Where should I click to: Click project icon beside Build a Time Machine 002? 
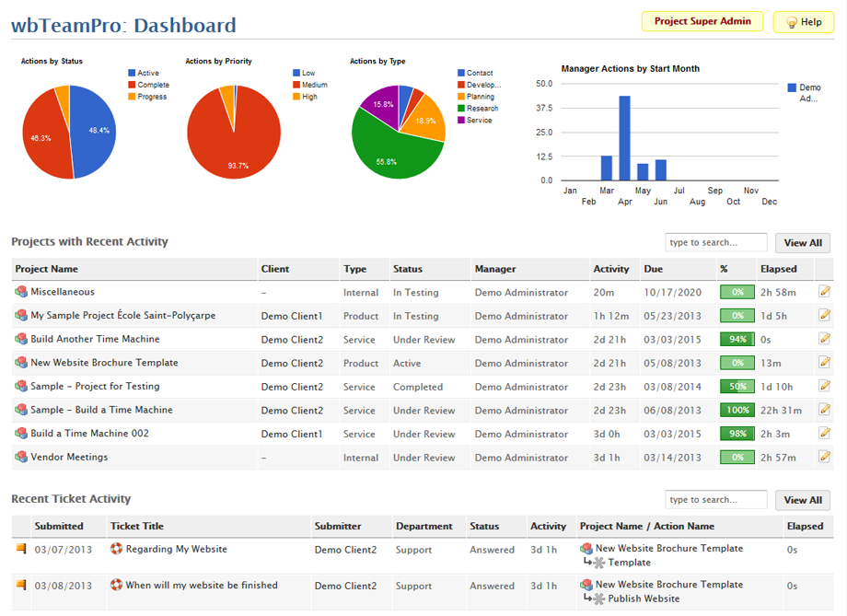(21, 434)
